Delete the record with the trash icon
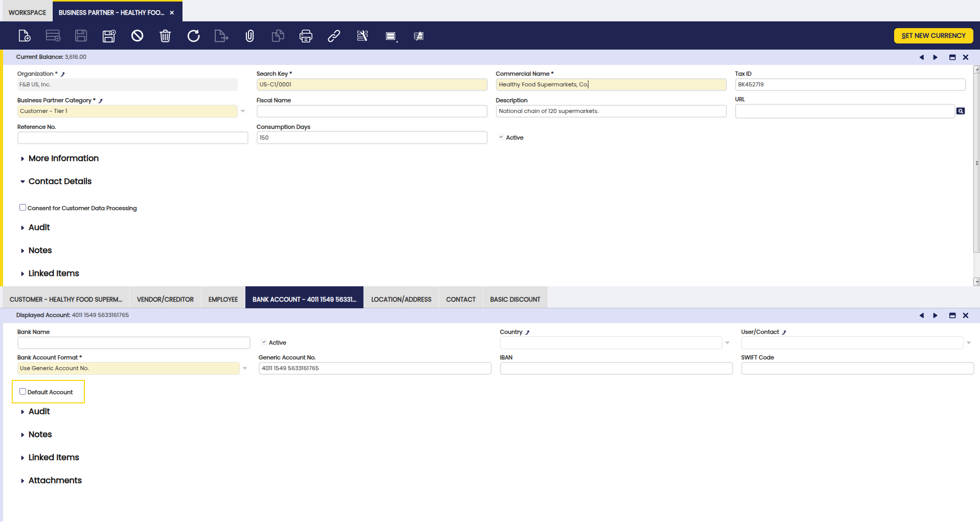 [x=165, y=36]
